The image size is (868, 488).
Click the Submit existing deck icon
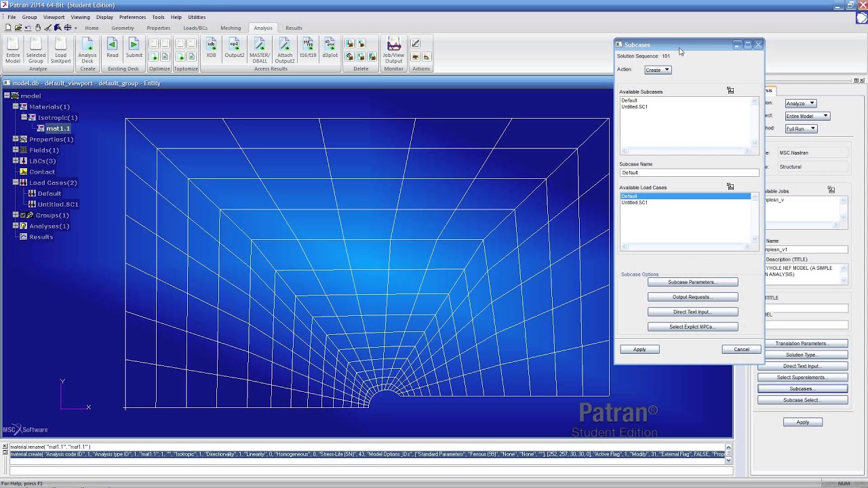pos(134,48)
